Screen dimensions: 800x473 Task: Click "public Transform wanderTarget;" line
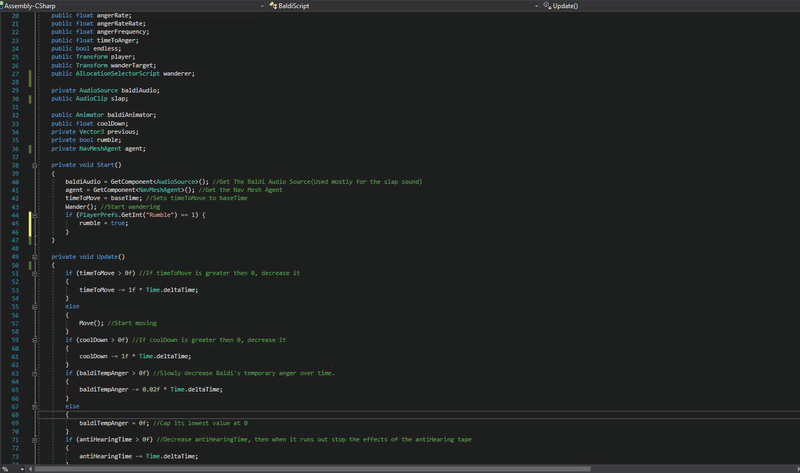click(x=104, y=65)
